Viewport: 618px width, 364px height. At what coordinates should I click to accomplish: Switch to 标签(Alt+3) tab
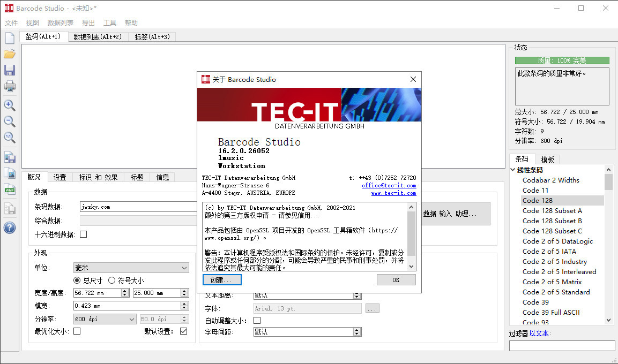click(x=152, y=36)
